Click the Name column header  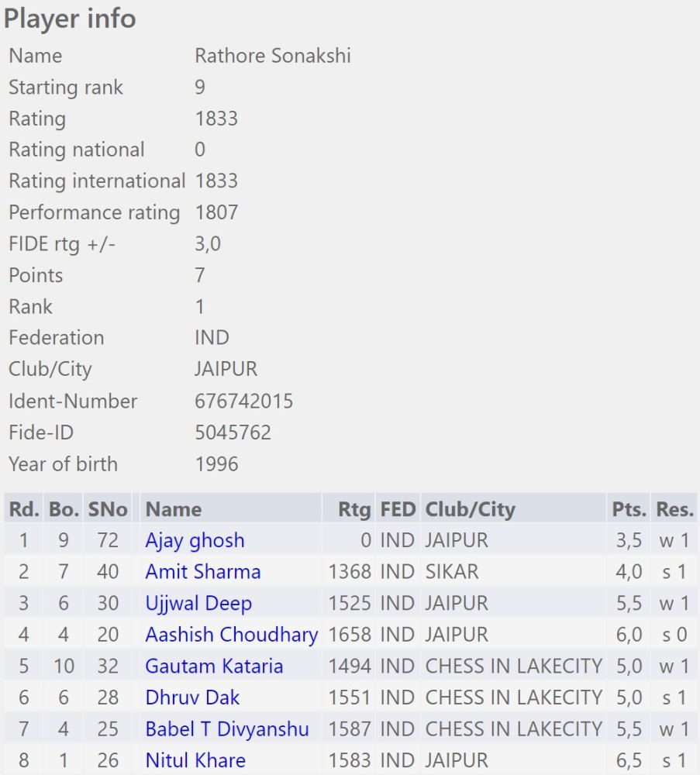tap(174, 509)
